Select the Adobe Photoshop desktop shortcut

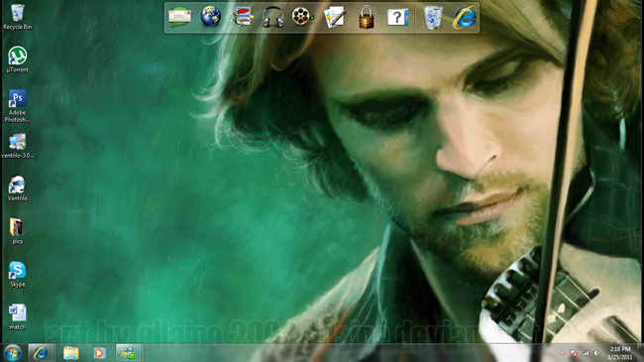[17, 106]
